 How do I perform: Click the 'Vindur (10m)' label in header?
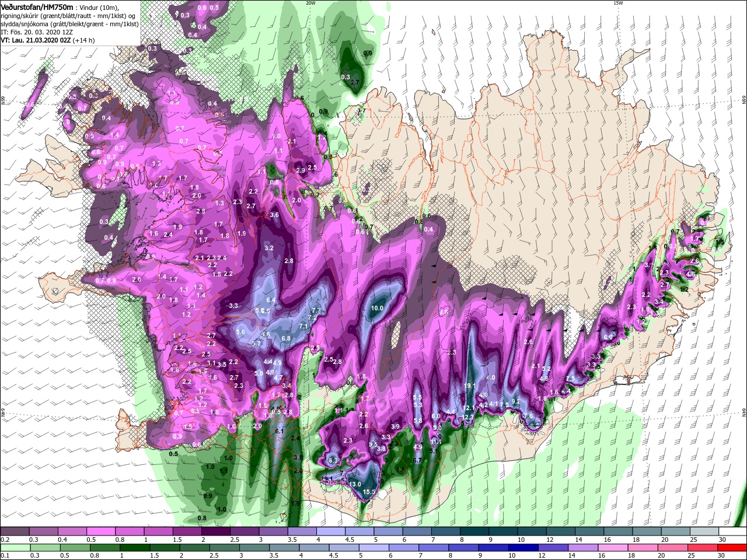[x=100, y=7]
